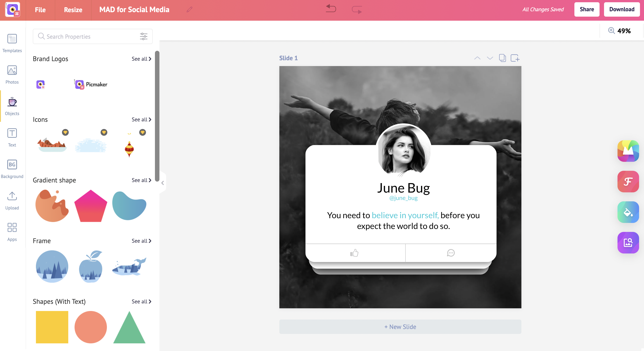Viewport: 644px width, 351px height.
Task: Open the paint bucket color tool
Action: (628, 212)
